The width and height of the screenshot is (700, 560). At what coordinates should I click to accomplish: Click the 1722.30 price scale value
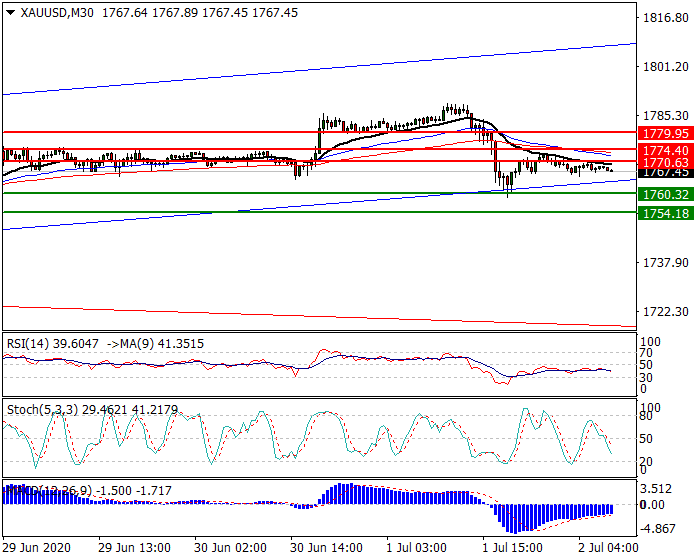(666, 311)
